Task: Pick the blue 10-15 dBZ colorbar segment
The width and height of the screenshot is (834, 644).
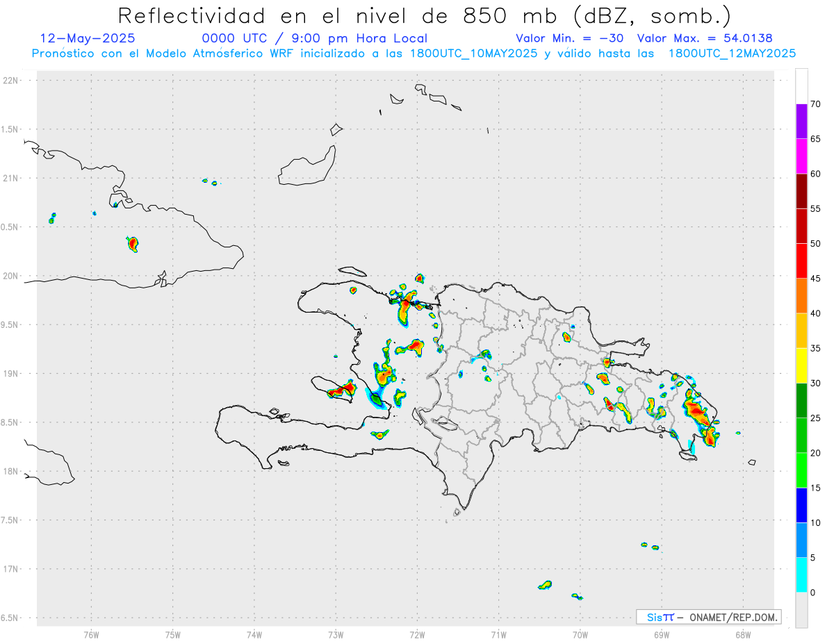Action: (801, 505)
